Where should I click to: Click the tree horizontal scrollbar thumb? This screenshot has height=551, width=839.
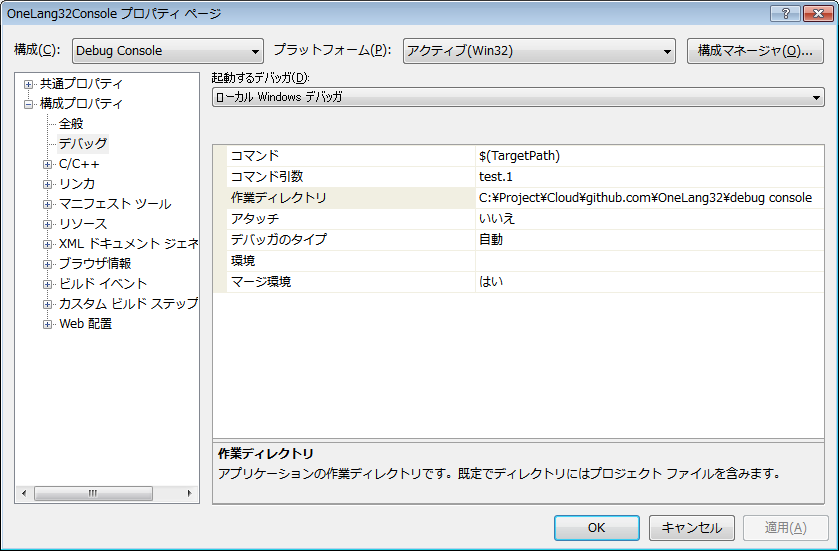[94, 493]
